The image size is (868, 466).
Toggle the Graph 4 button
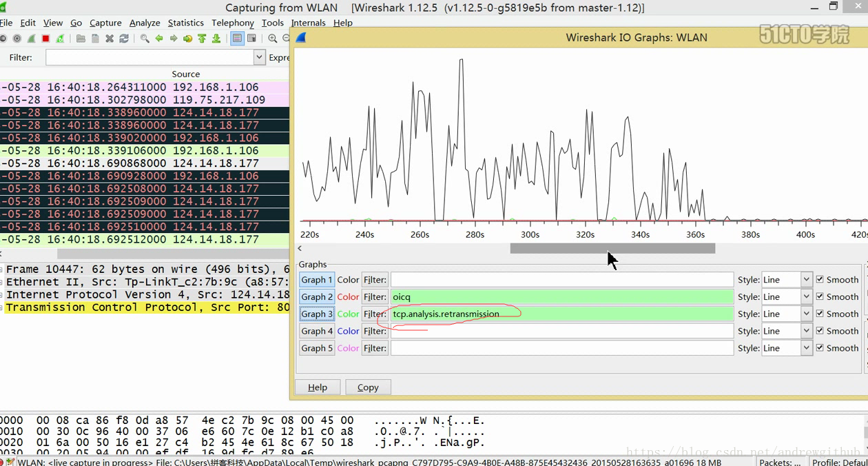pos(317,331)
